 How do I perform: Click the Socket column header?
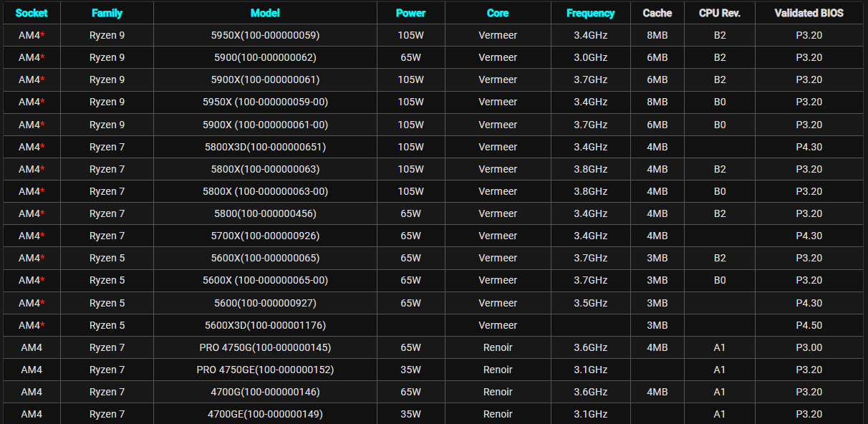32,13
